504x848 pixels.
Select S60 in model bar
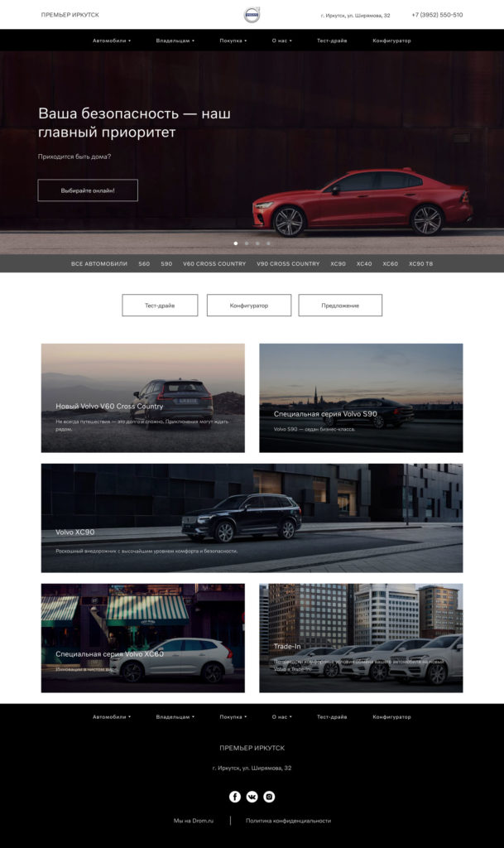tap(144, 264)
